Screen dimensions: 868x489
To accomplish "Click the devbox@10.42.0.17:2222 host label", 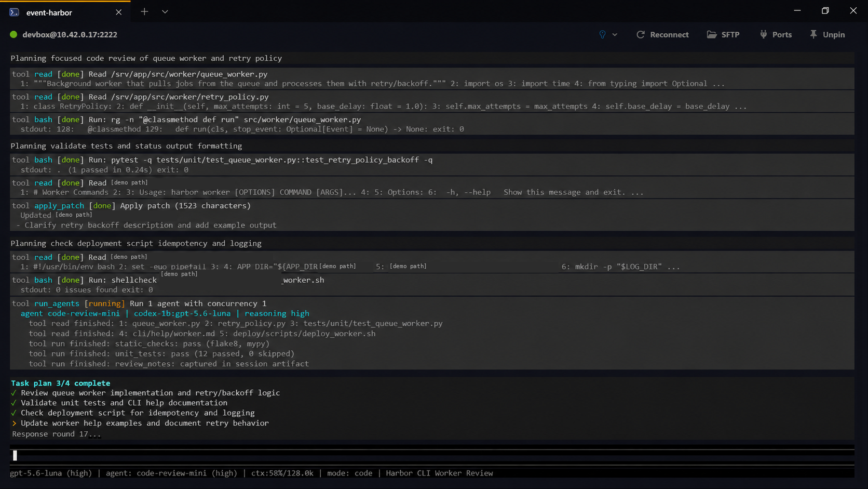I will tap(70, 34).
